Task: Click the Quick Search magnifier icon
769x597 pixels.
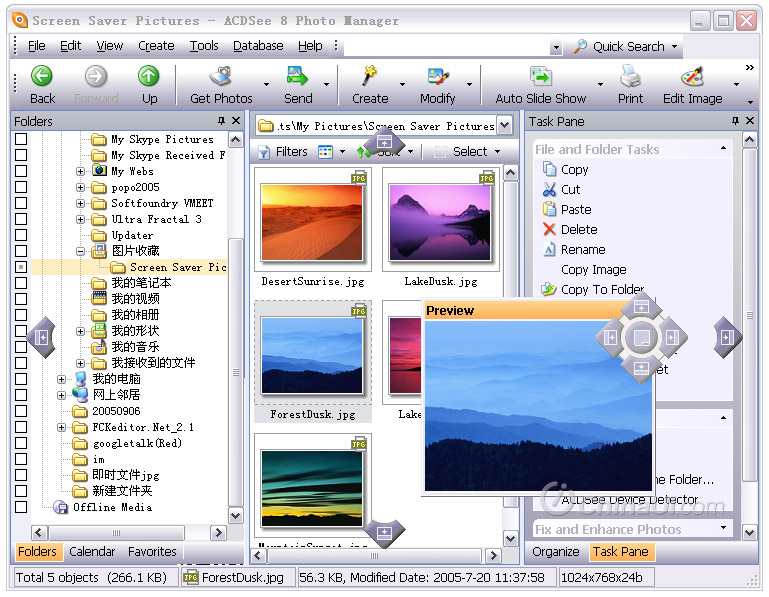Action: point(580,46)
